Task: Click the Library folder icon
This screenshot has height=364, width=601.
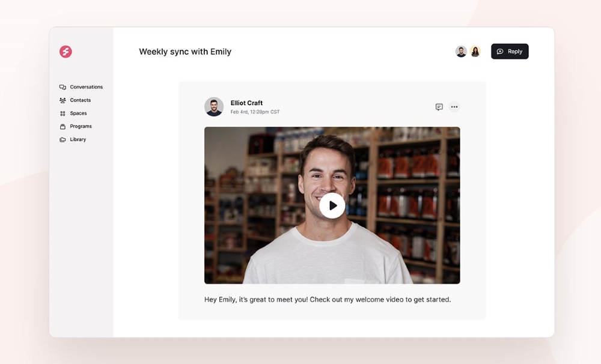Action: tap(63, 139)
